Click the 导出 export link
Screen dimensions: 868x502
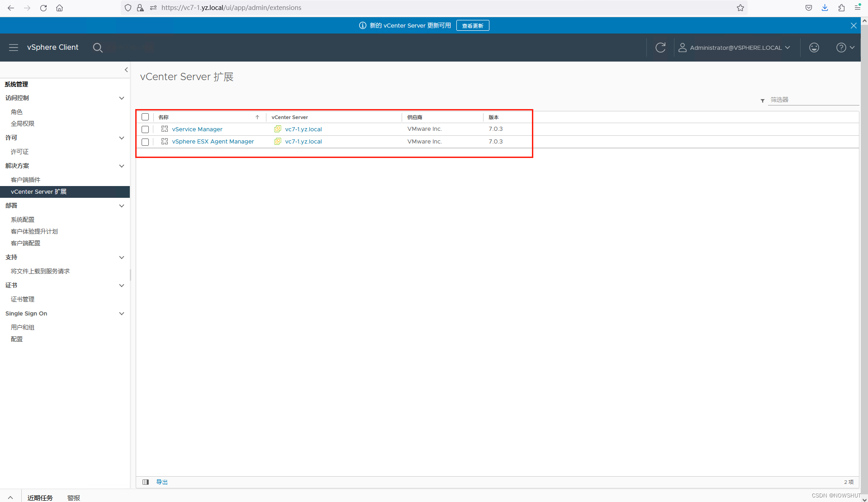click(162, 482)
